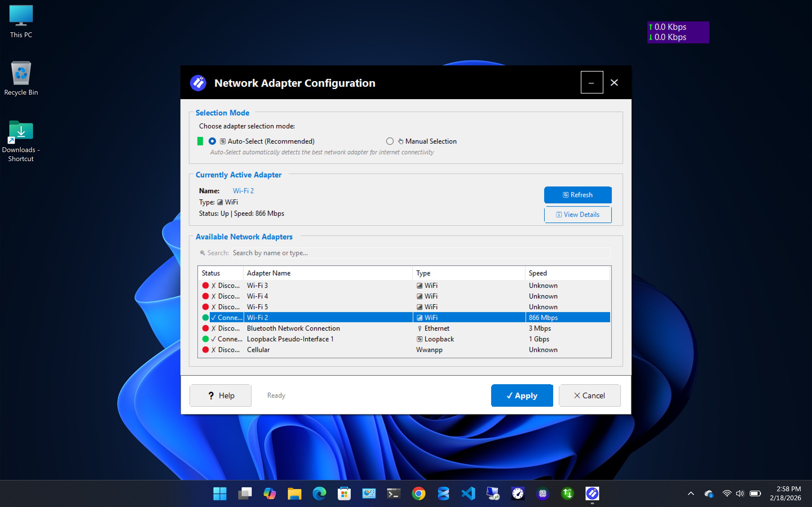812x507 pixels.
Task: Select Auto-Select (Recommended) radio button
Action: tap(212, 141)
